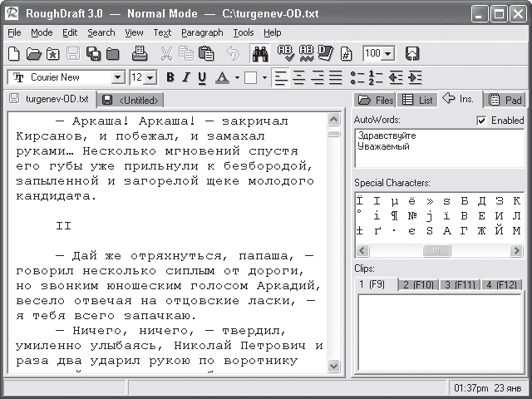Click the Print icon in toolbar
Image resolution: width=532 pixels, height=399 pixels.
pyautogui.click(x=140, y=53)
